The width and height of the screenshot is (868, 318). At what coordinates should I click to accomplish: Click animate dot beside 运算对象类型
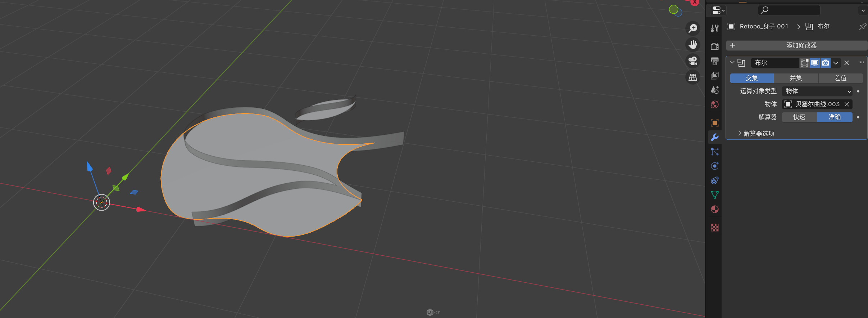pos(858,91)
